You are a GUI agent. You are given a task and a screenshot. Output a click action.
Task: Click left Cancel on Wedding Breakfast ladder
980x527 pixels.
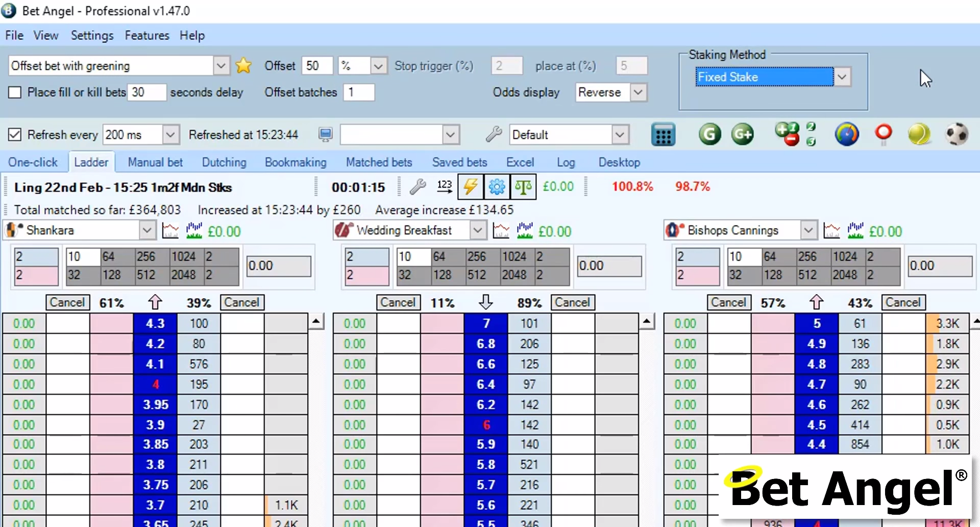[398, 302]
